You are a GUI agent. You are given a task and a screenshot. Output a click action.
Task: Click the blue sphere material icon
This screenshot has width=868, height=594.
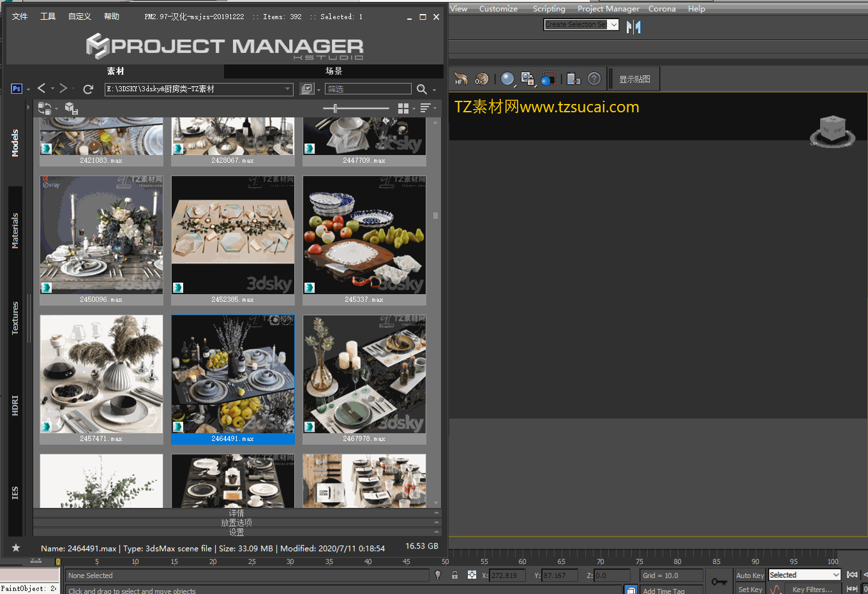(507, 78)
